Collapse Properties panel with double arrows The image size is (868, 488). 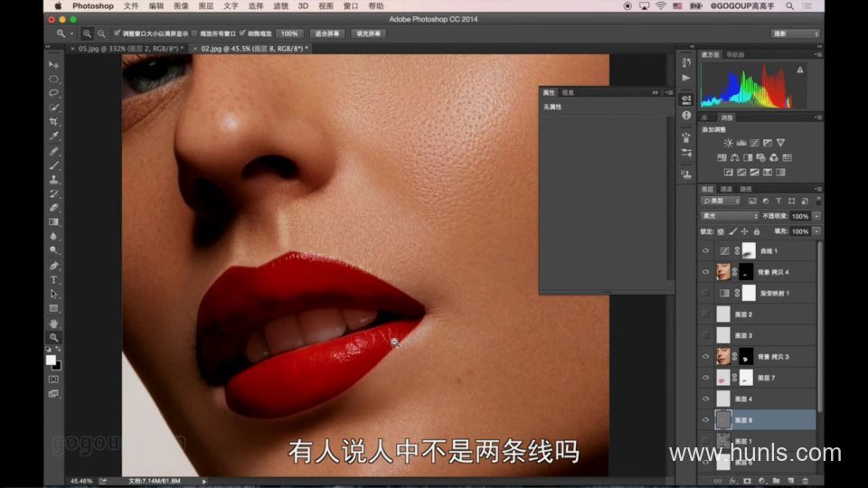[x=655, y=92]
